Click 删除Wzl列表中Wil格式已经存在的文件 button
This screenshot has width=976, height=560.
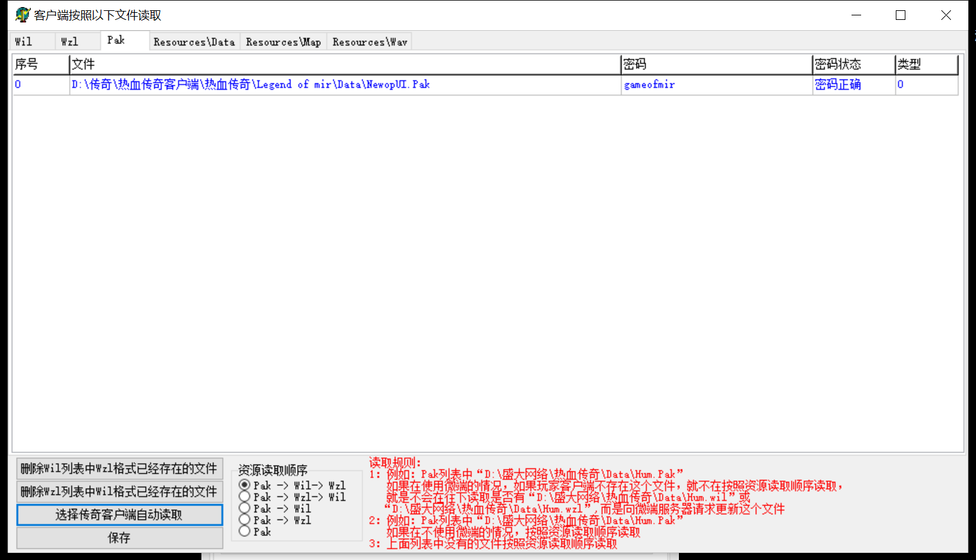[119, 491]
